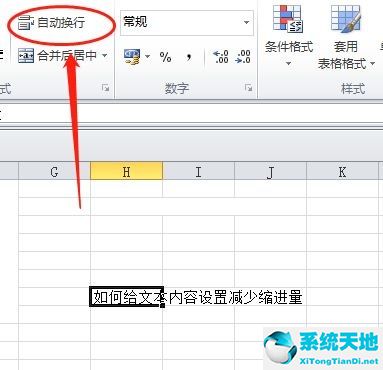383x370 pixels.
Task: Open the 数字 group dialog launcher
Action: point(248,88)
